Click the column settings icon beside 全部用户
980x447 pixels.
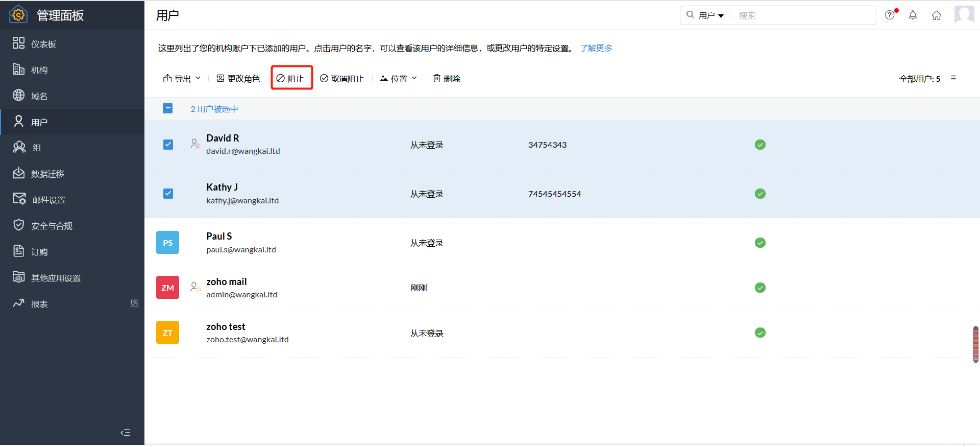(953, 78)
